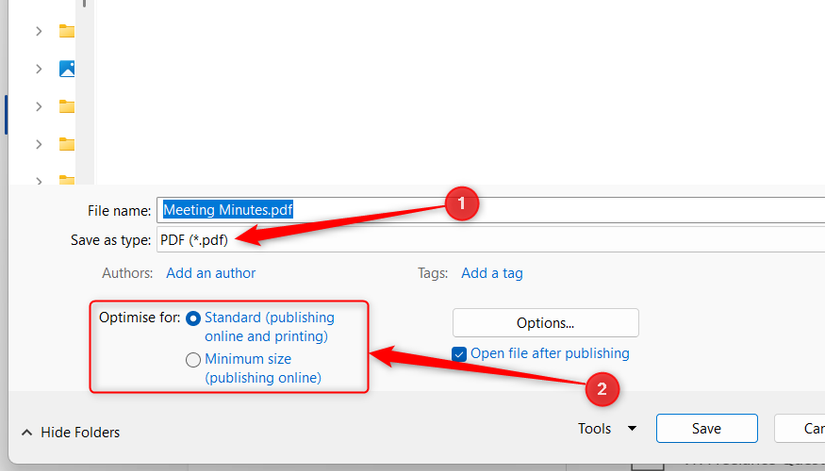Select the Standard publishing radio button
The image size is (825, 471).
(193, 318)
